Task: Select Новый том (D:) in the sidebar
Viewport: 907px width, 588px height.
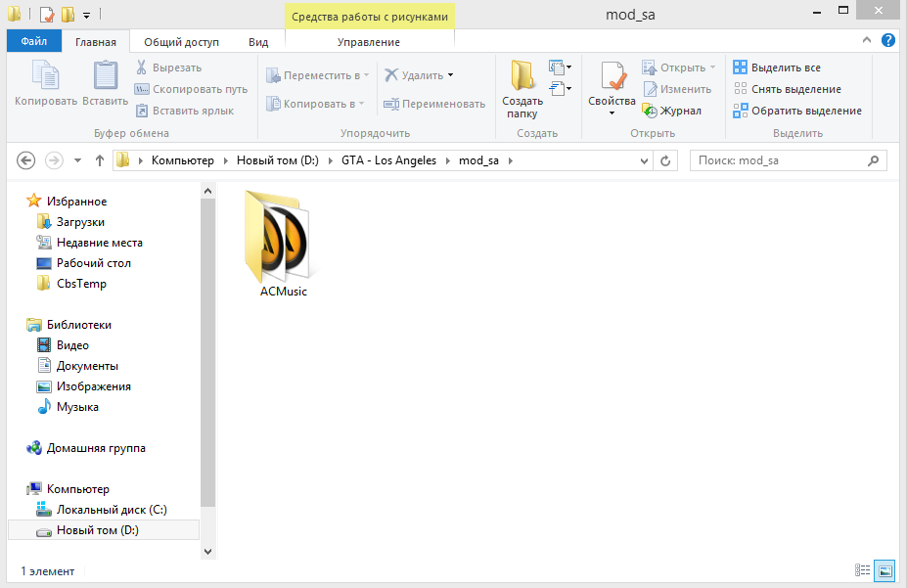Action: pyautogui.click(x=104, y=530)
